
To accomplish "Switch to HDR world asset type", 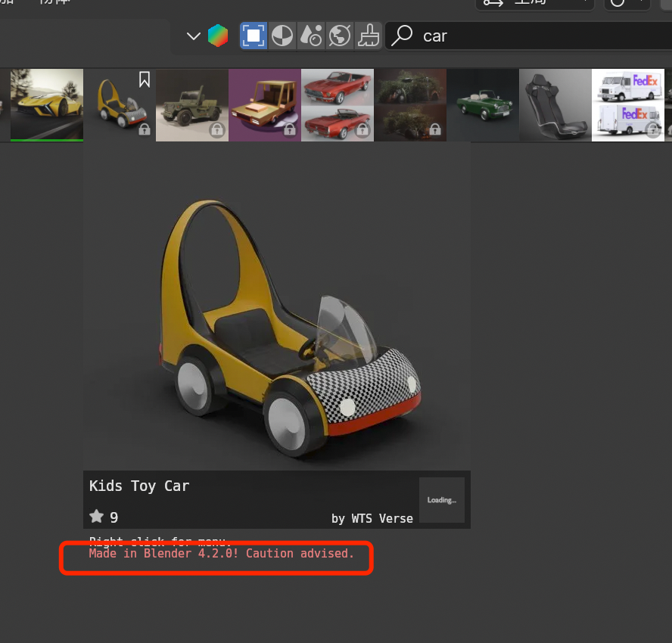I will coord(340,36).
